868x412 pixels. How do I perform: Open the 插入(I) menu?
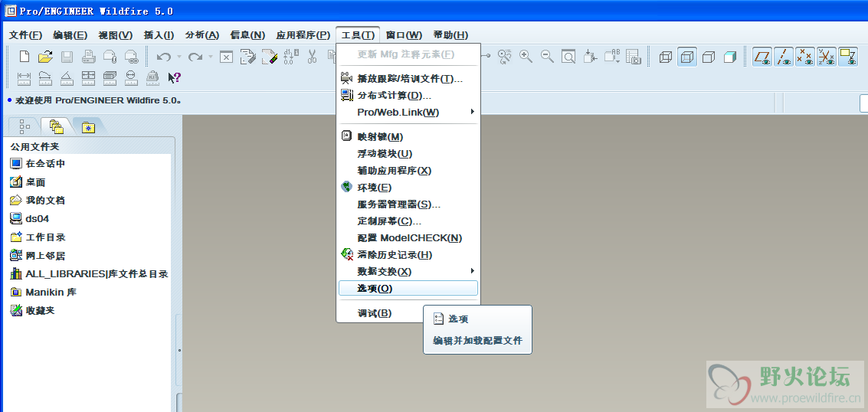(x=159, y=34)
